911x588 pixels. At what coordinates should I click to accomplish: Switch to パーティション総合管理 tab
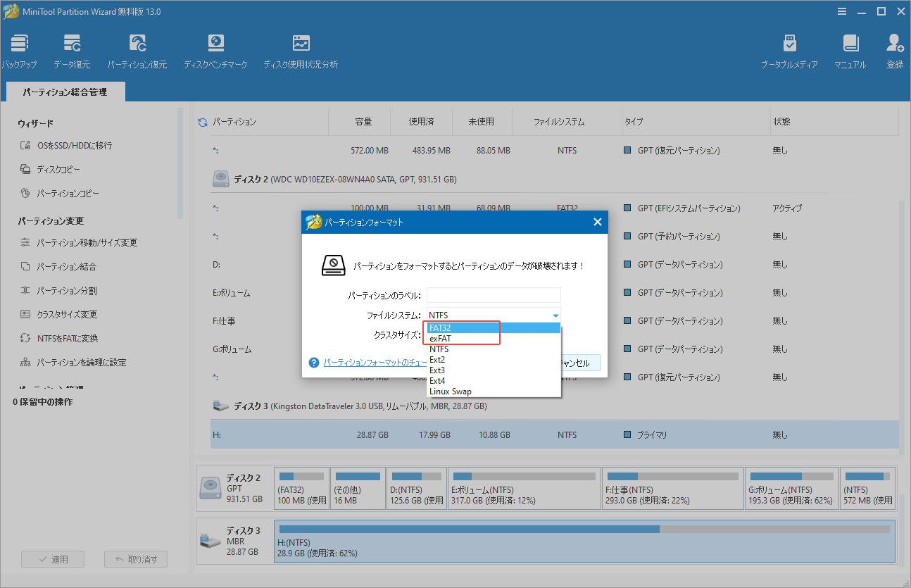click(65, 91)
